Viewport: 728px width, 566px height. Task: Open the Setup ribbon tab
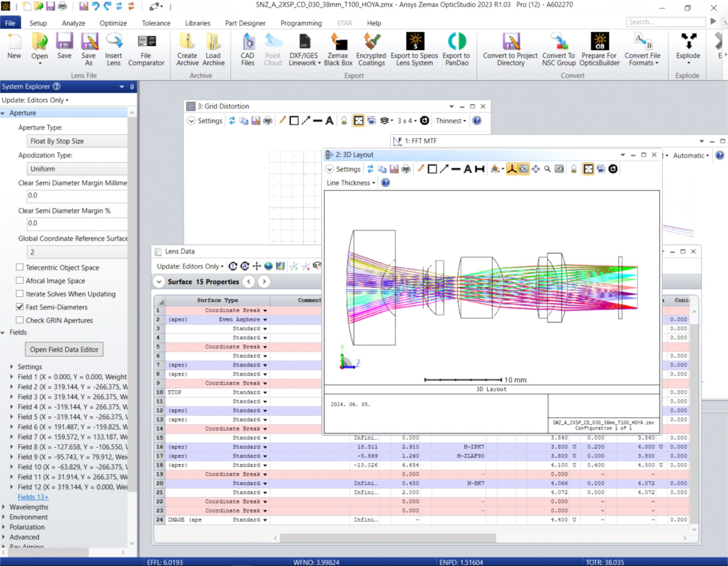[38, 23]
